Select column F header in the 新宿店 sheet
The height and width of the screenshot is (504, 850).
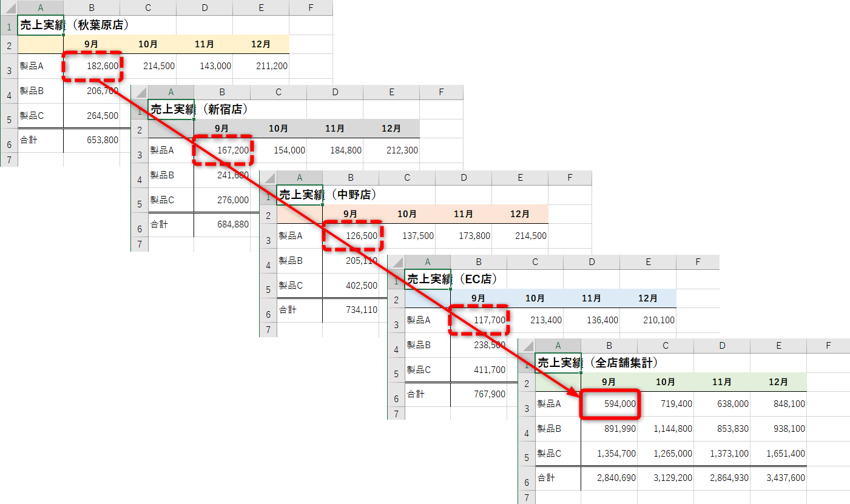pos(442,92)
